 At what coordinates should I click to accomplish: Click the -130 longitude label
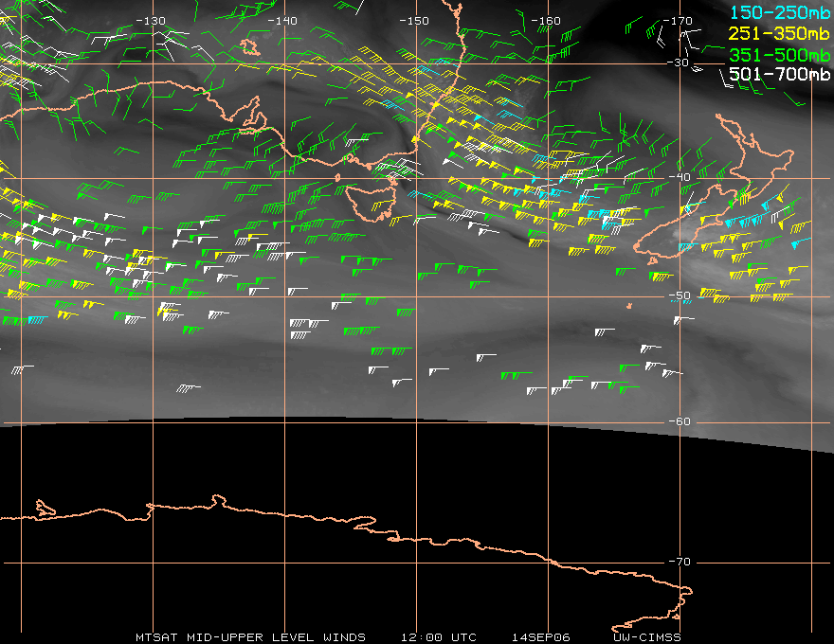(x=151, y=21)
